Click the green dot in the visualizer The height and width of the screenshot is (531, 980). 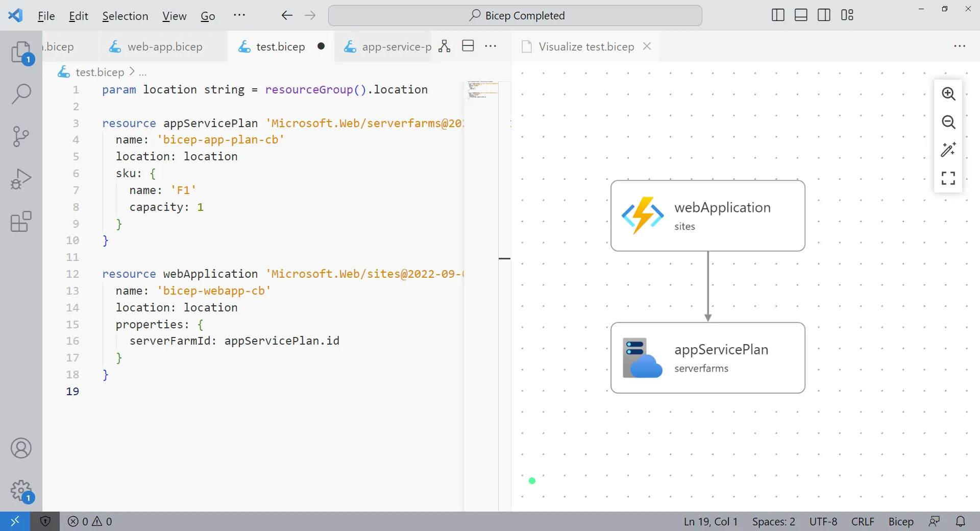[532, 480]
